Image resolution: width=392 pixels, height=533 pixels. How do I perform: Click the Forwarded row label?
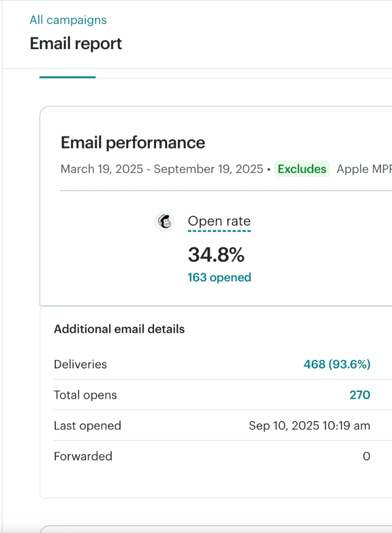pos(83,456)
